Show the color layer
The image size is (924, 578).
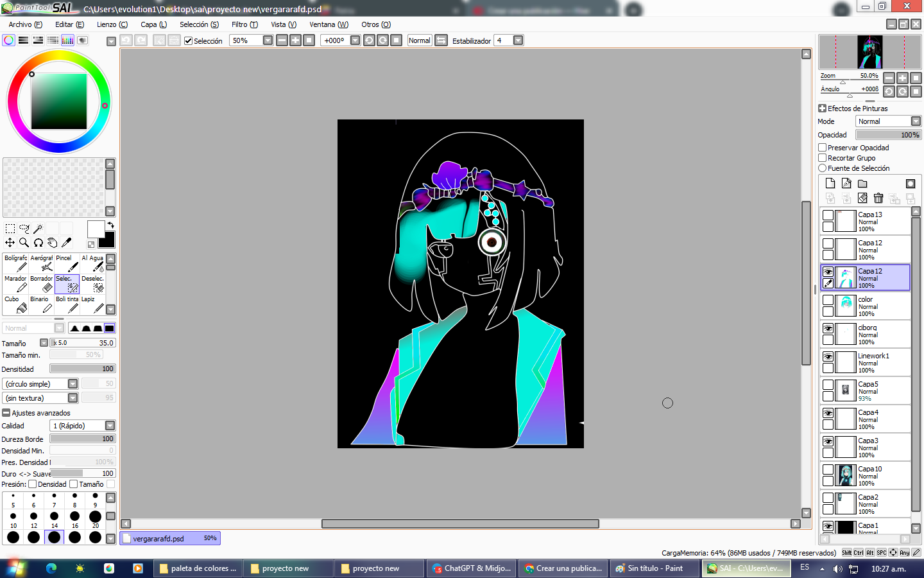(x=828, y=300)
